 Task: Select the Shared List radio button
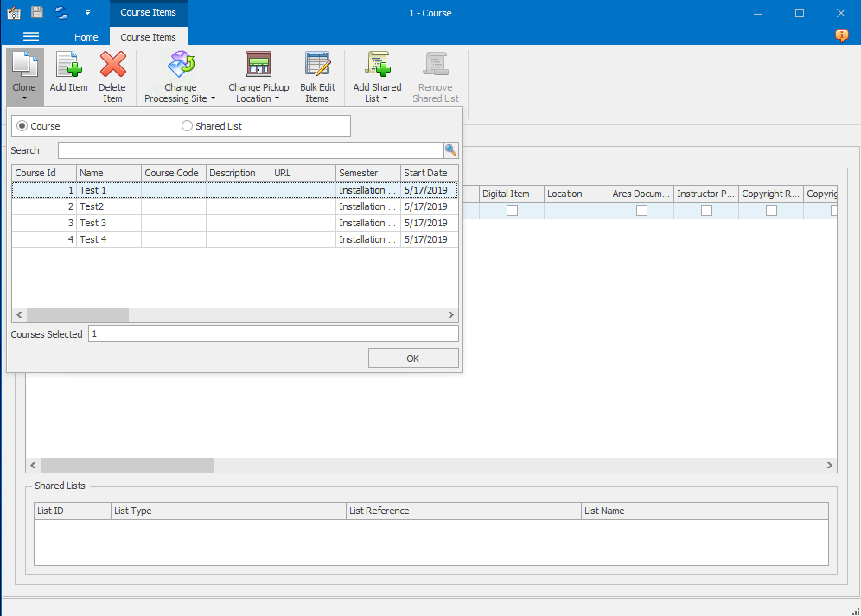tap(187, 126)
